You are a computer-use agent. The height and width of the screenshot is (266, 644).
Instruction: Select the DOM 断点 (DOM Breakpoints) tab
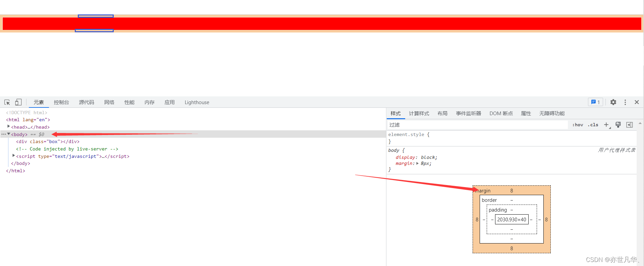coord(501,114)
